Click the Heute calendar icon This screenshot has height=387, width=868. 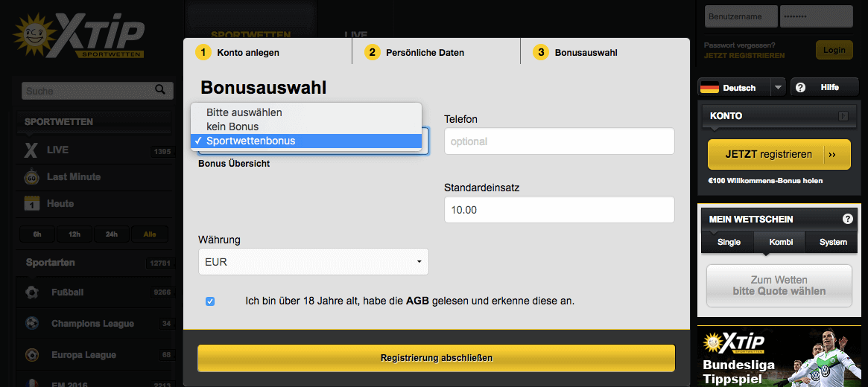tap(31, 203)
